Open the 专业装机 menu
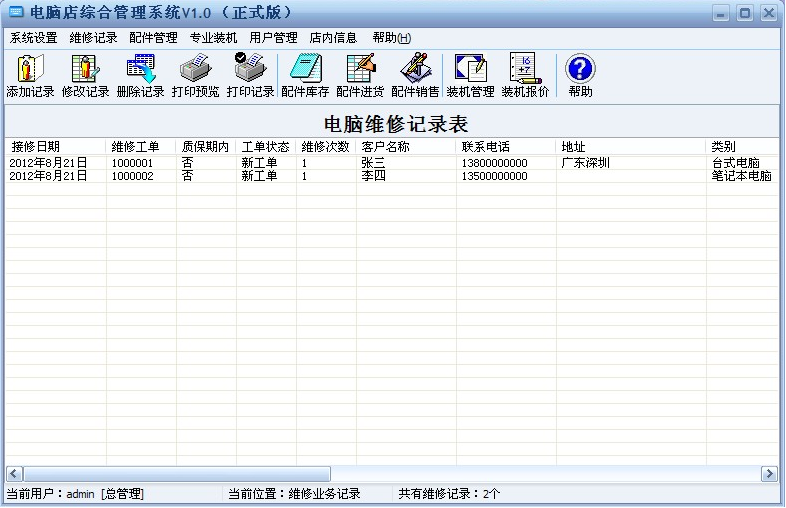 tap(214, 38)
